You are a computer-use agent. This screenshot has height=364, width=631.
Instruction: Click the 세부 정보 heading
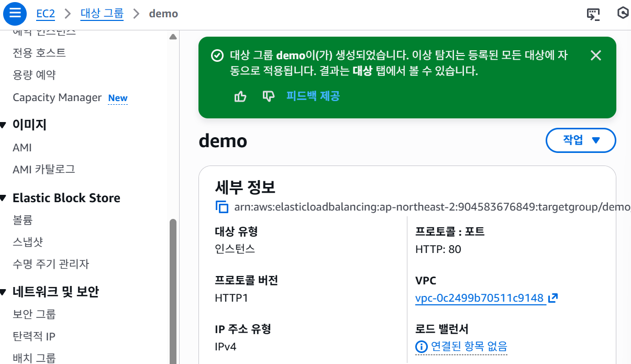(x=245, y=187)
